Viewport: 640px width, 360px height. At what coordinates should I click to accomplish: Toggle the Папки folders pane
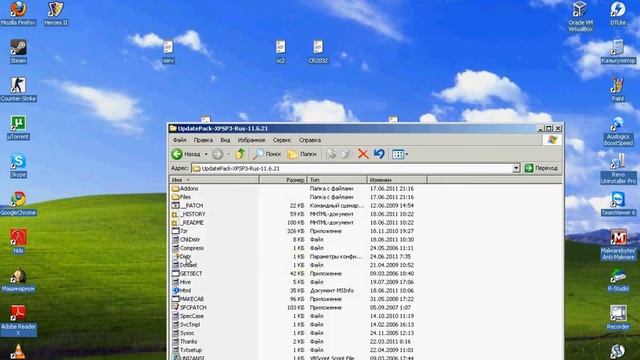pyautogui.click(x=302, y=154)
